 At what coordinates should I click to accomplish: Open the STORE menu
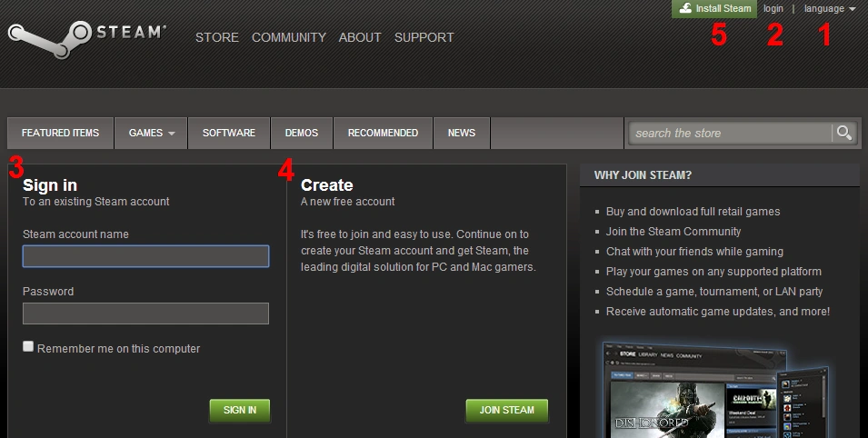(x=217, y=37)
